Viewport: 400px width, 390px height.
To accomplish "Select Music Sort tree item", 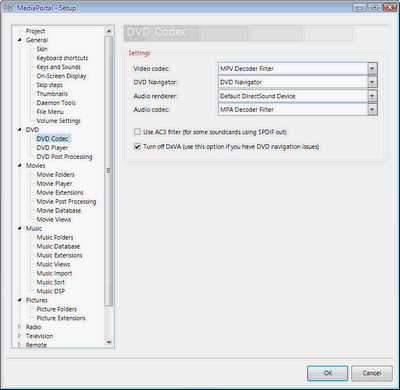I will point(51,282).
